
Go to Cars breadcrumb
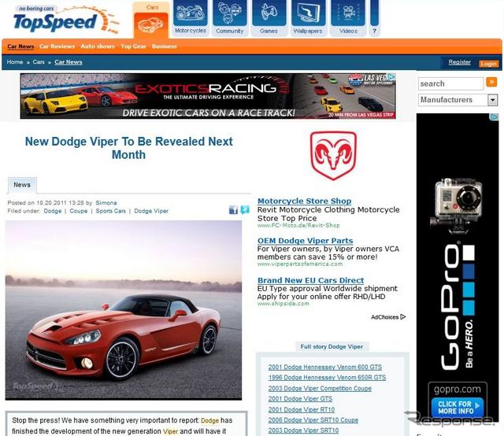[x=39, y=62]
